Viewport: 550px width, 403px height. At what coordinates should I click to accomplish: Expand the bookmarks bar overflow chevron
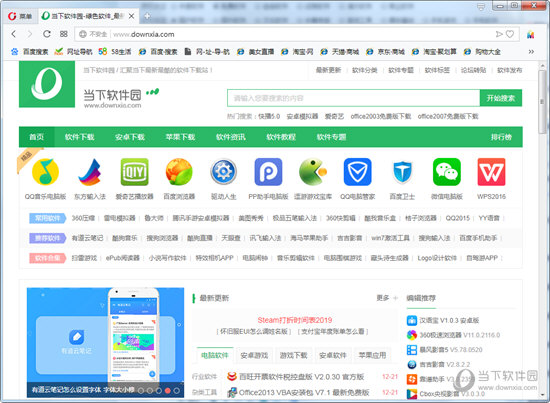click(531, 52)
